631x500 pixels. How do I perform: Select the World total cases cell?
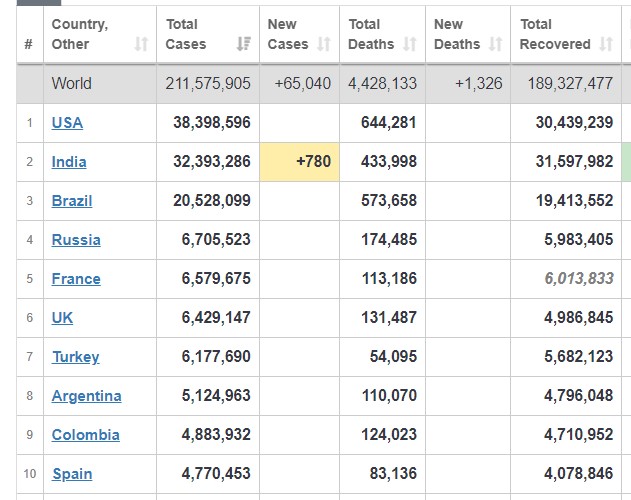click(208, 83)
